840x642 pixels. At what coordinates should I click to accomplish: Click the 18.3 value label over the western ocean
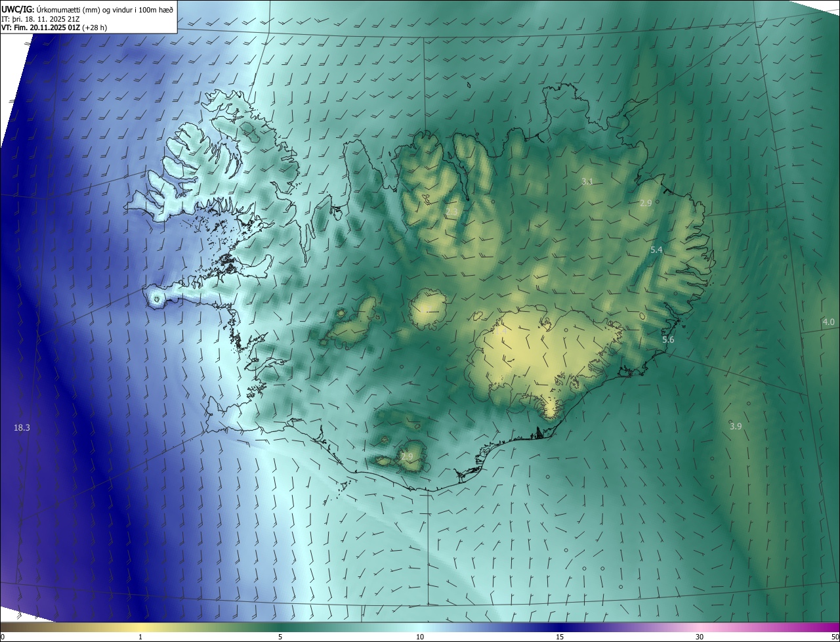(x=22, y=427)
